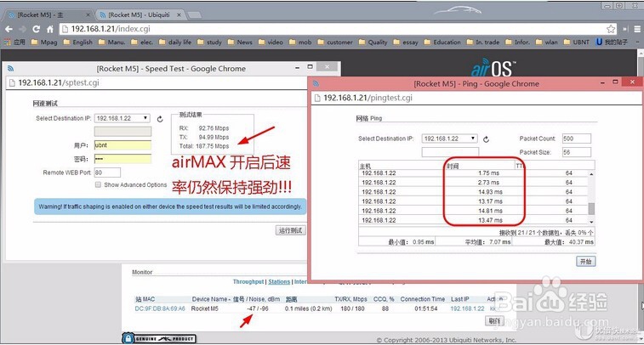Screen dimensions: 644x345
Task: Toggle Show Advanced Options checkbox
Action: (x=98, y=184)
